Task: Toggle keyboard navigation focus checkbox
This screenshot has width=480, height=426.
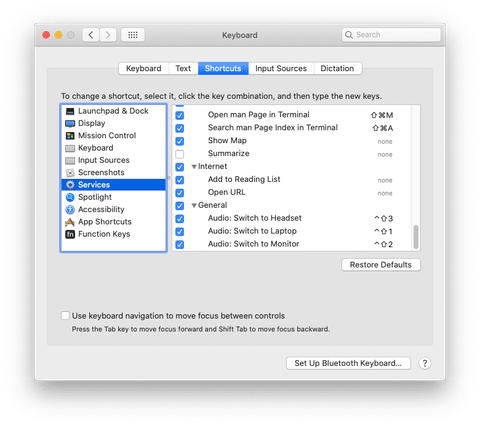Action: pyautogui.click(x=65, y=315)
